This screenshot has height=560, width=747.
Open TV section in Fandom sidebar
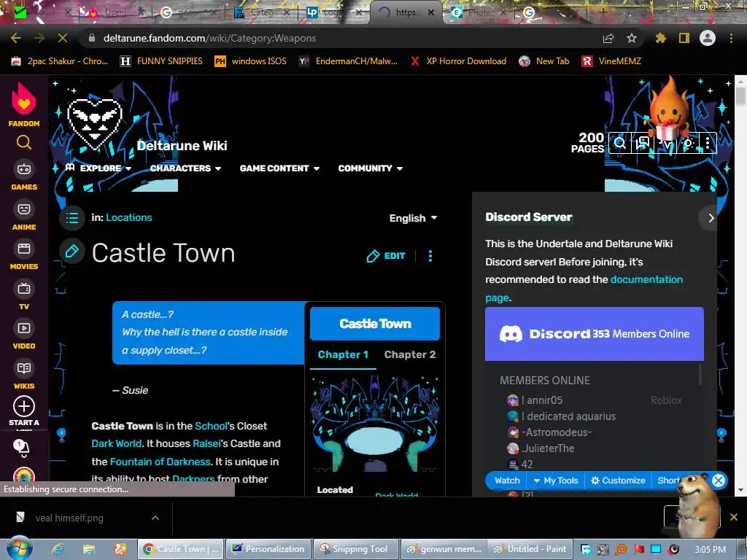coord(24,296)
